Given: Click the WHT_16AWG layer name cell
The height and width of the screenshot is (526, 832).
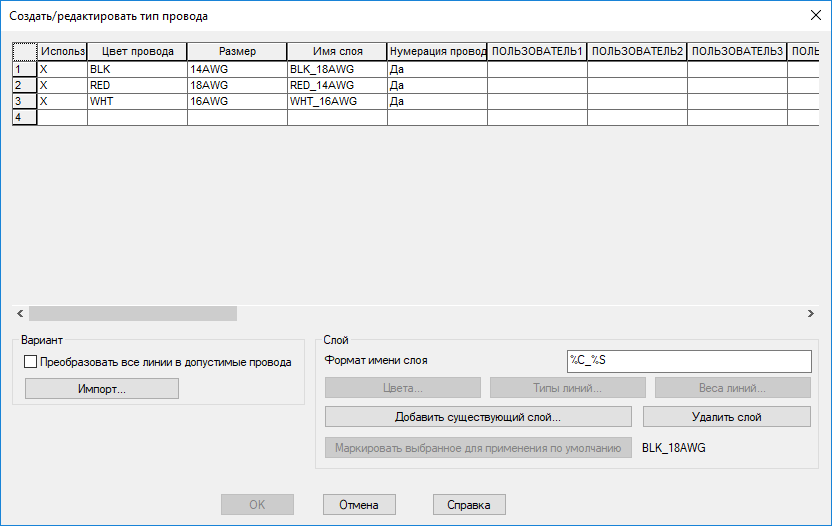Looking at the screenshot, I should 337,101.
